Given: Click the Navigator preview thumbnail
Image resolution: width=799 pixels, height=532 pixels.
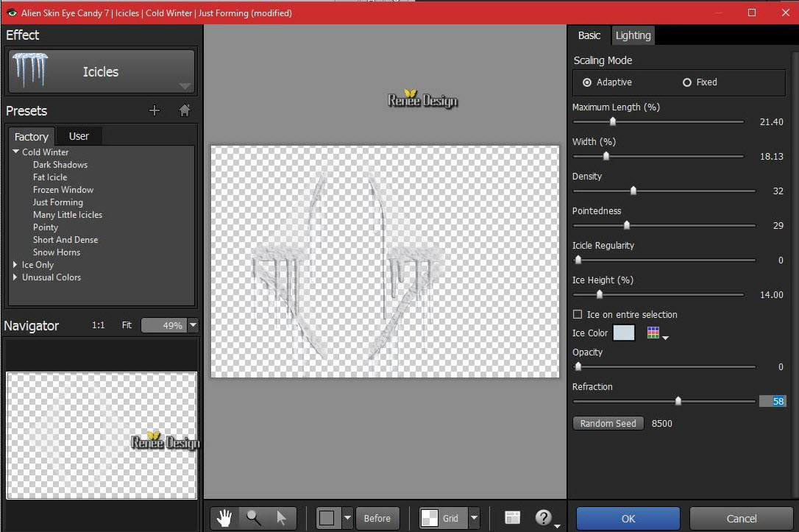Looking at the screenshot, I should click(x=102, y=435).
